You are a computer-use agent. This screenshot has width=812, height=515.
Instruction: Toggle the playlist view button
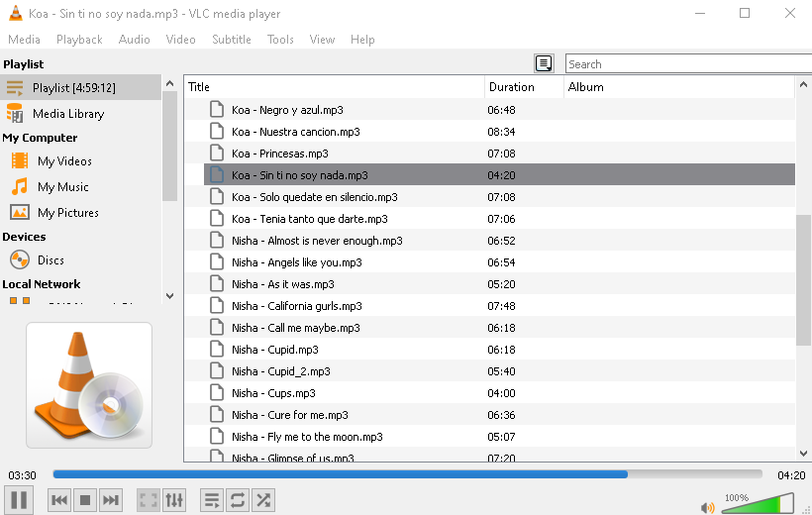click(x=212, y=500)
